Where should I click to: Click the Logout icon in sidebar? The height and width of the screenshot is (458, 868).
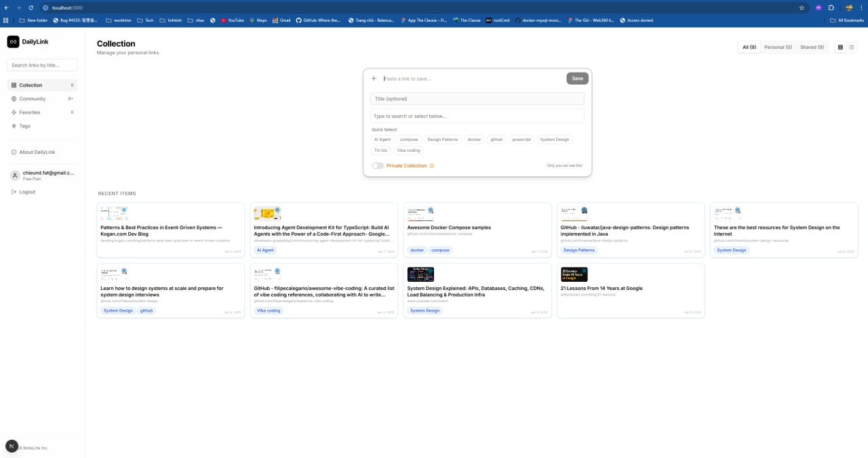coord(15,192)
